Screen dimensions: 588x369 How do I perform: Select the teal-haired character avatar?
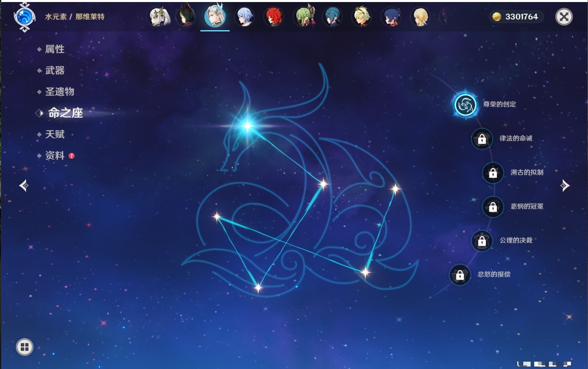[x=333, y=17]
